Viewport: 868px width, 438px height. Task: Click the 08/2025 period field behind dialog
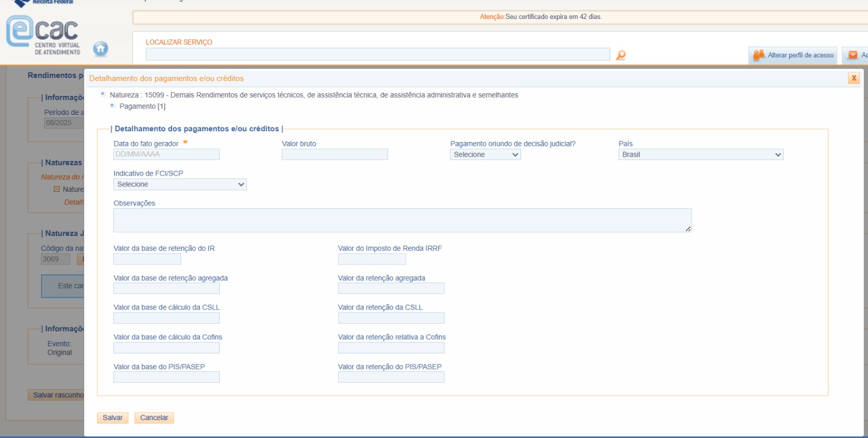64,123
